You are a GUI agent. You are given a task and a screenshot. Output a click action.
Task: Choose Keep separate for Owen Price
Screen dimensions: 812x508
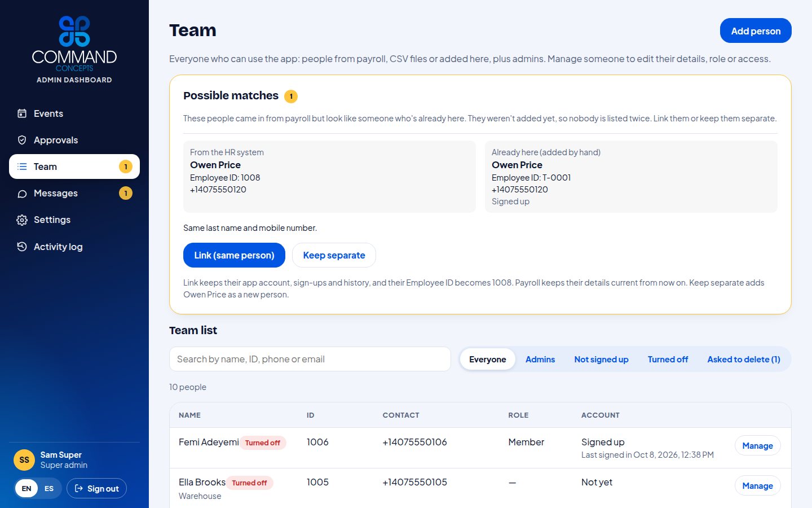[x=334, y=255]
